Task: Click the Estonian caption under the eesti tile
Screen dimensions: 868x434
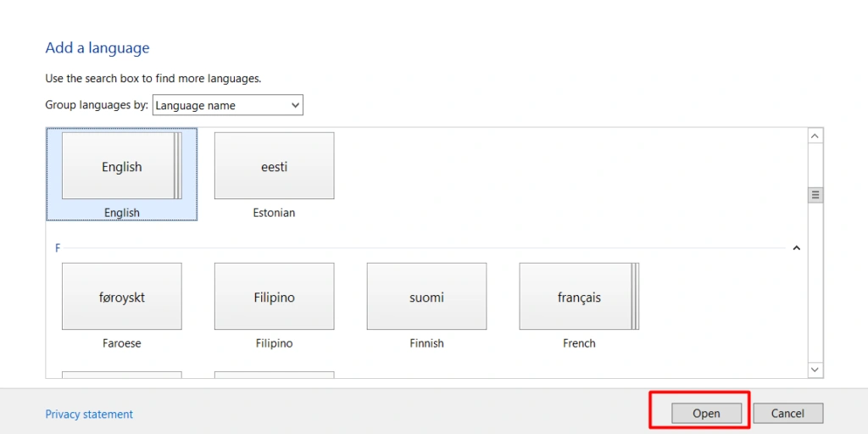Action: coord(274,213)
